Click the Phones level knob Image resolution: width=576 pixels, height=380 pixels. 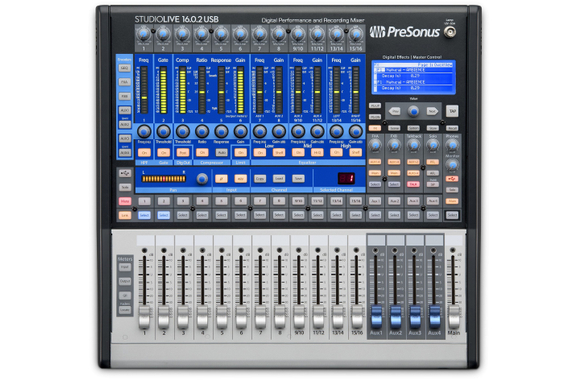click(452, 146)
